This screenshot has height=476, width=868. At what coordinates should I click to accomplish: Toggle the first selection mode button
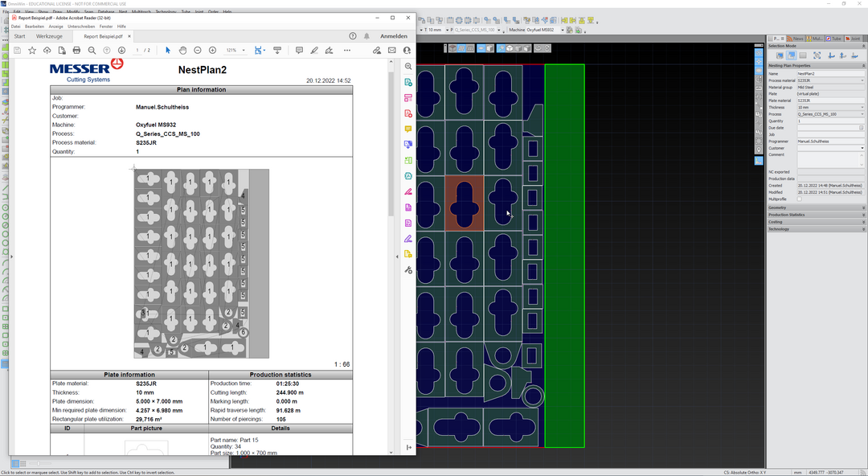click(780, 55)
